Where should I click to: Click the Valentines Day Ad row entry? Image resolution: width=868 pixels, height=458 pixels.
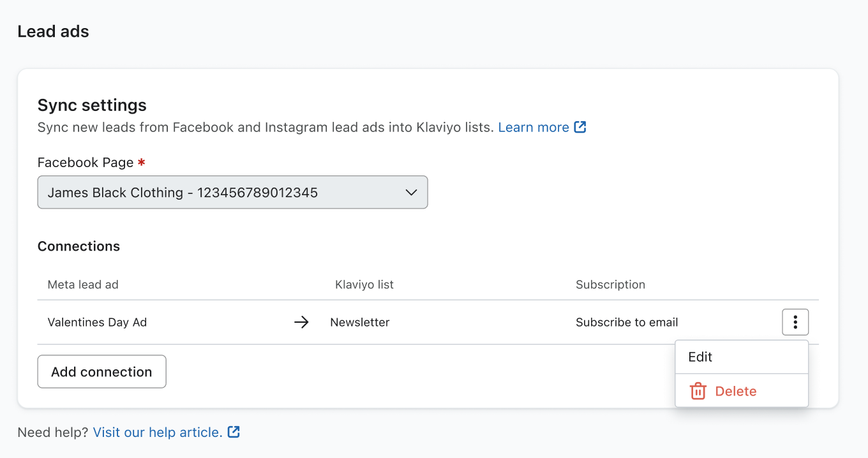97,322
